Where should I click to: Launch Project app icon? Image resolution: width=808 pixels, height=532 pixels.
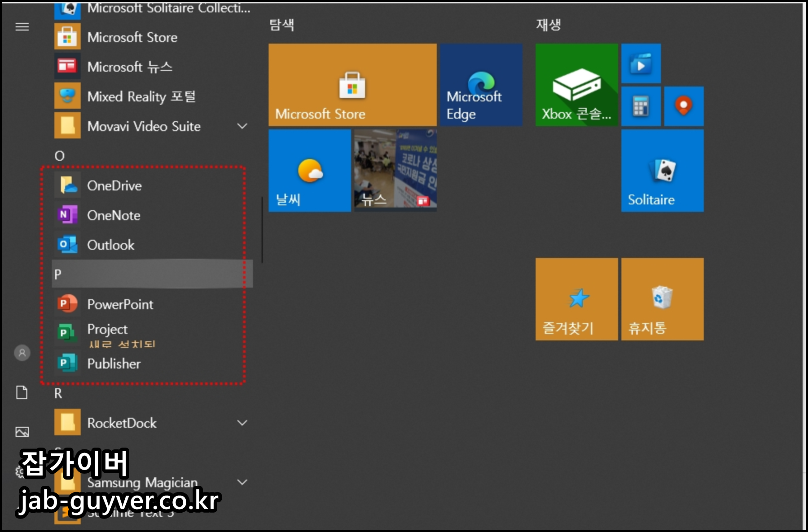point(67,333)
